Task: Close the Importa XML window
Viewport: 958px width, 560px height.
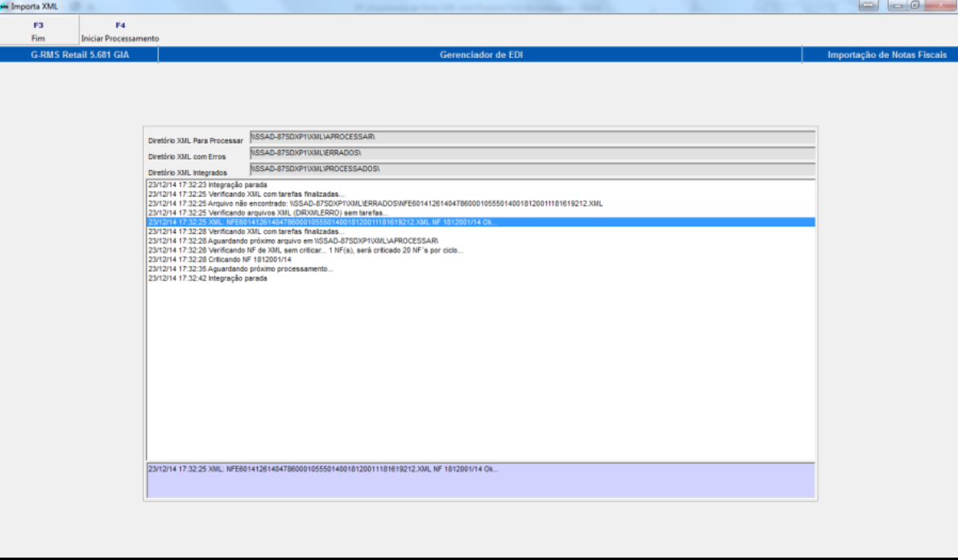Action: 941,6
